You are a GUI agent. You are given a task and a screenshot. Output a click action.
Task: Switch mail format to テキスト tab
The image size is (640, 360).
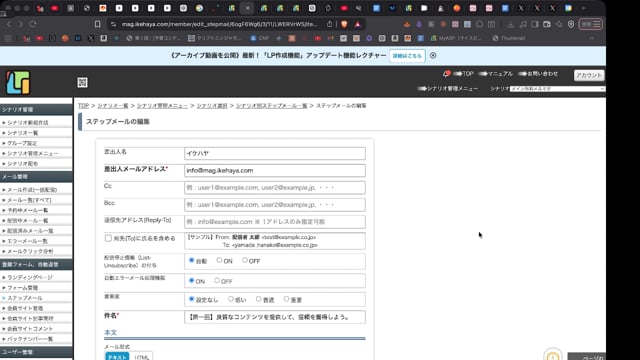[x=117, y=357]
